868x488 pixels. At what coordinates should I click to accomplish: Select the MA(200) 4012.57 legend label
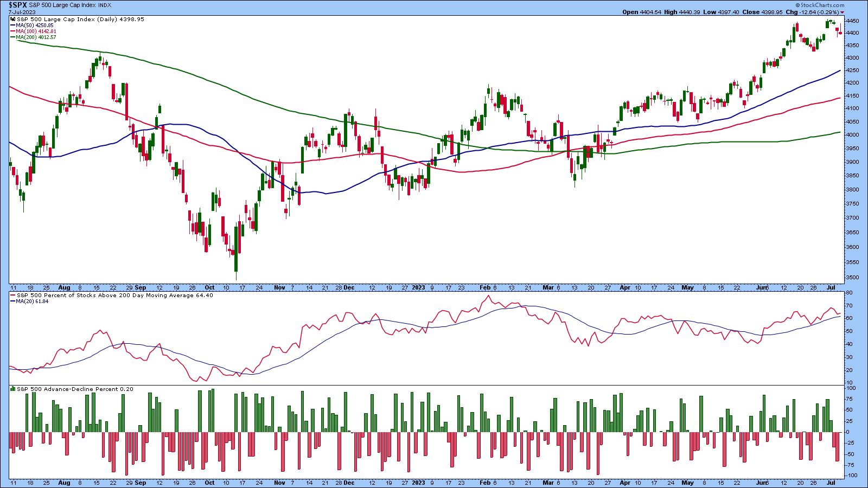pos(37,37)
